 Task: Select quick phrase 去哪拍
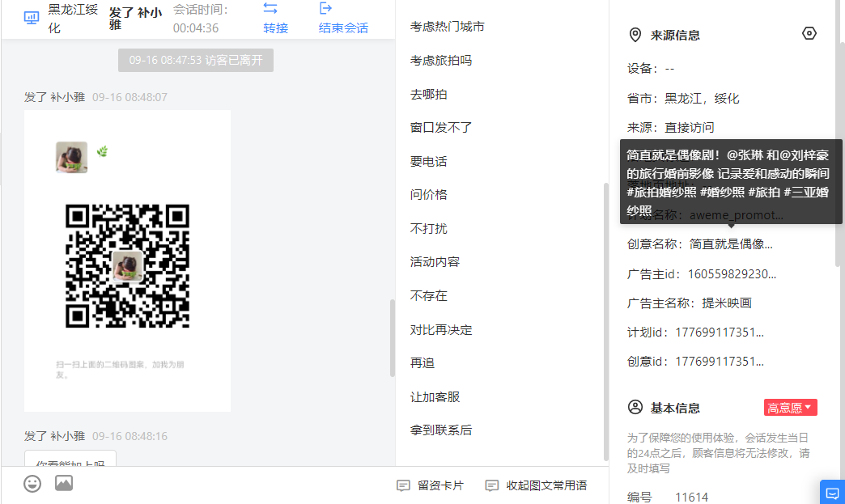click(428, 94)
